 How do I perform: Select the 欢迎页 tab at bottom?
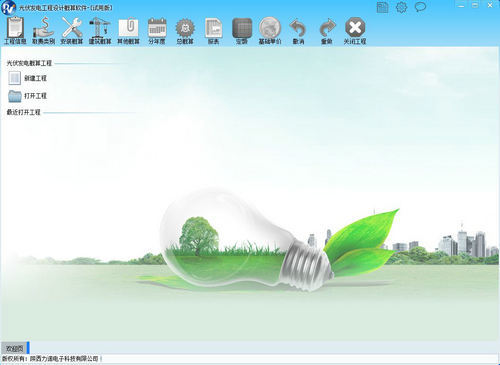pyautogui.click(x=14, y=348)
